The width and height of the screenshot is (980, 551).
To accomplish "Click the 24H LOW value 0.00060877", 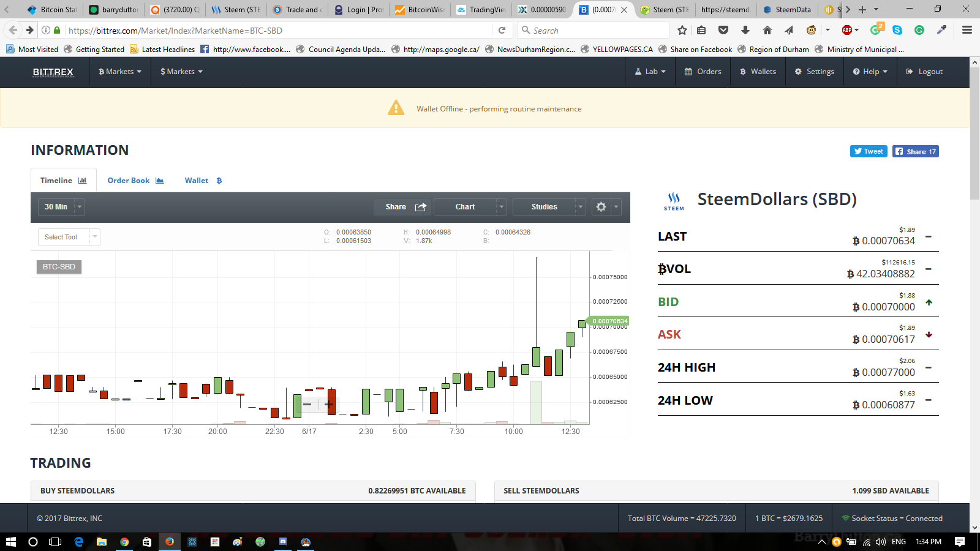I will tap(884, 405).
